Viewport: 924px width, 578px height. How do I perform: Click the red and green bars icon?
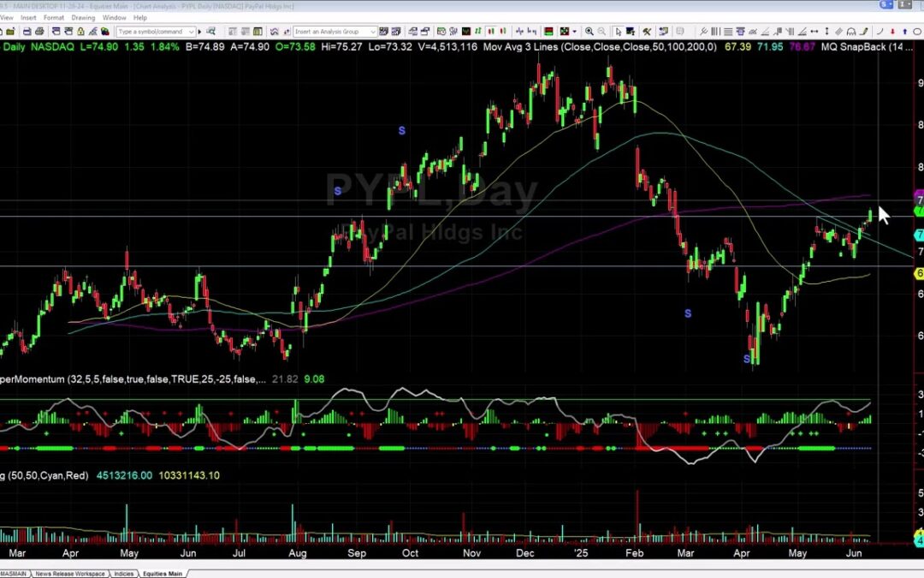(548, 32)
